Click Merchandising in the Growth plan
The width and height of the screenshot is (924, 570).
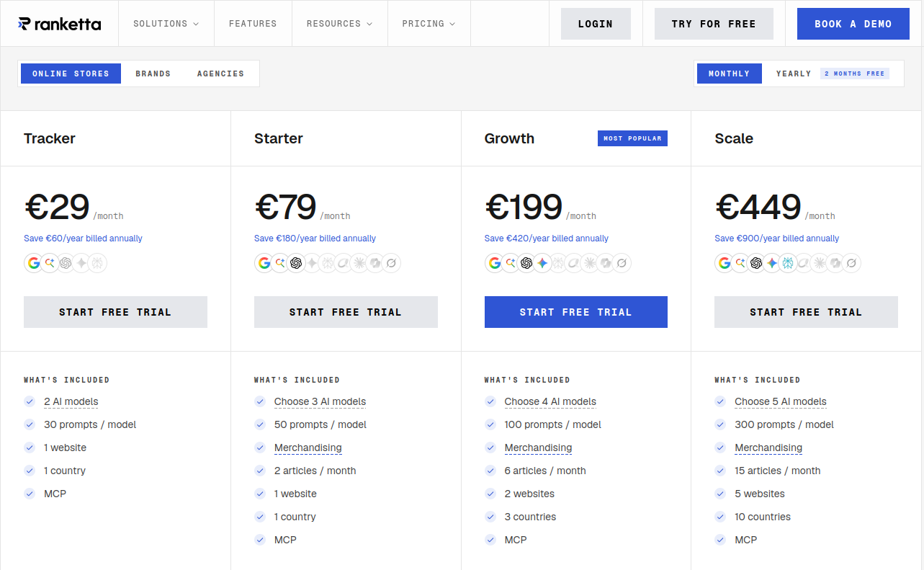pyautogui.click(x=538, y=447)
